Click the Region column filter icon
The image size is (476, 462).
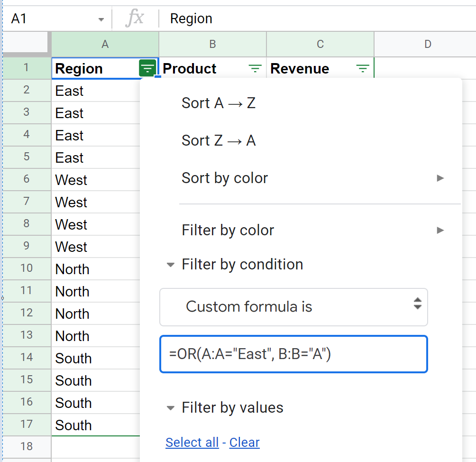[x=147, y=69]
